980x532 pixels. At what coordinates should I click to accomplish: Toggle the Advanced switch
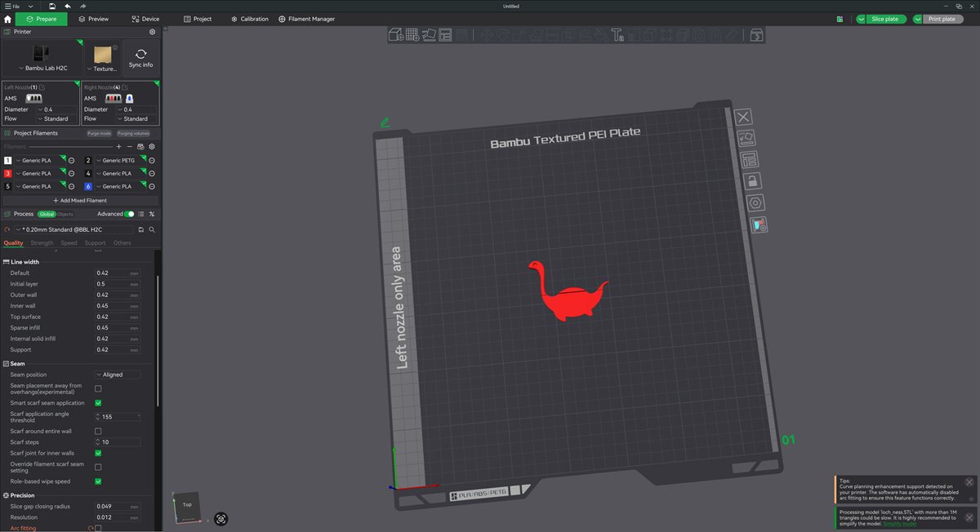129,214
